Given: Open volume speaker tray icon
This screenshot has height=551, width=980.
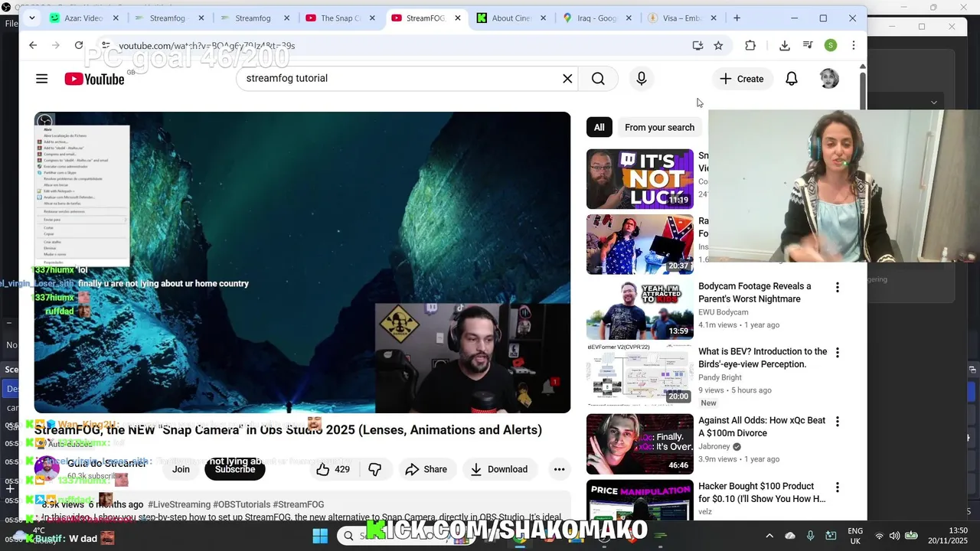Looking at the screenshot, I should coord(895,536).
